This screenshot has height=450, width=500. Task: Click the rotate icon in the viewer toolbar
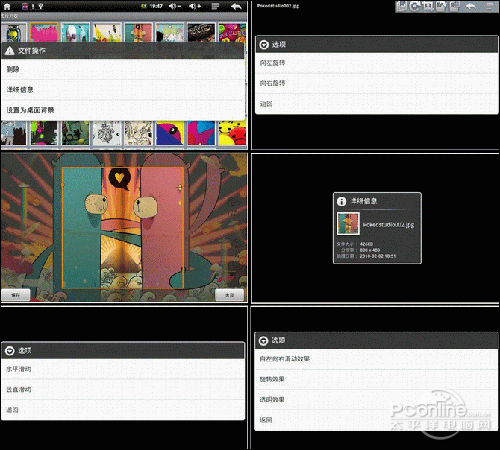[x=415, y=6]
